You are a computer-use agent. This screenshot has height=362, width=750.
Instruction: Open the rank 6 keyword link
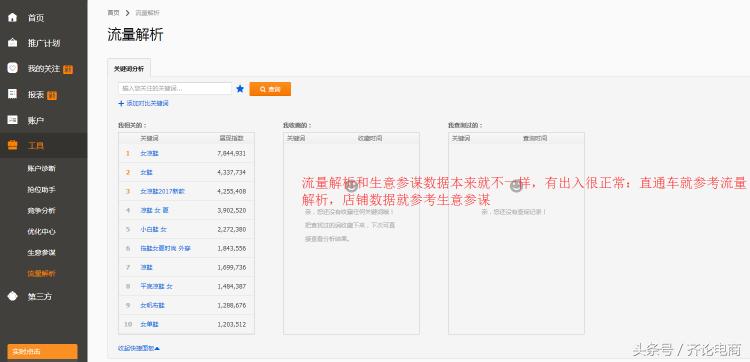coord(165,249)
